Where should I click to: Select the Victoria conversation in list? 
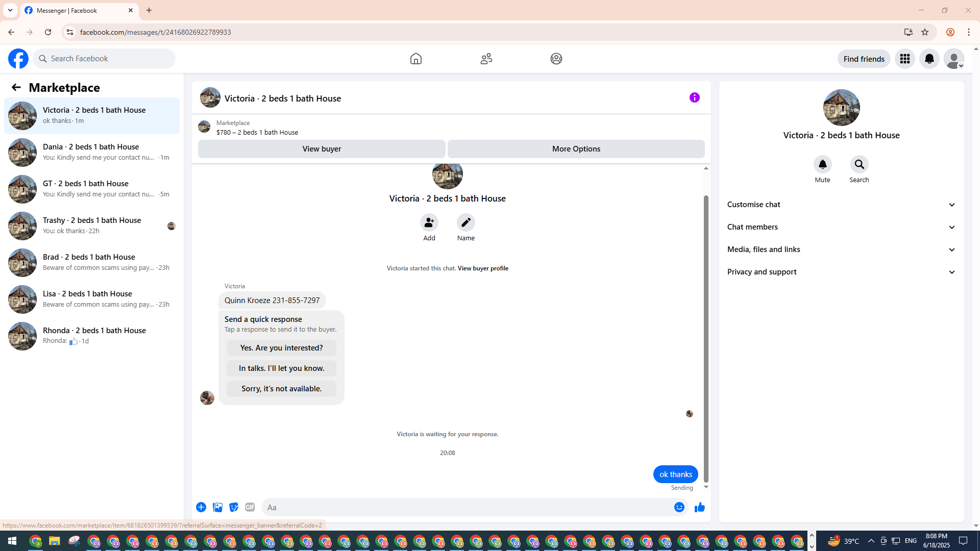pyautogui.click(x=92, y=116)
